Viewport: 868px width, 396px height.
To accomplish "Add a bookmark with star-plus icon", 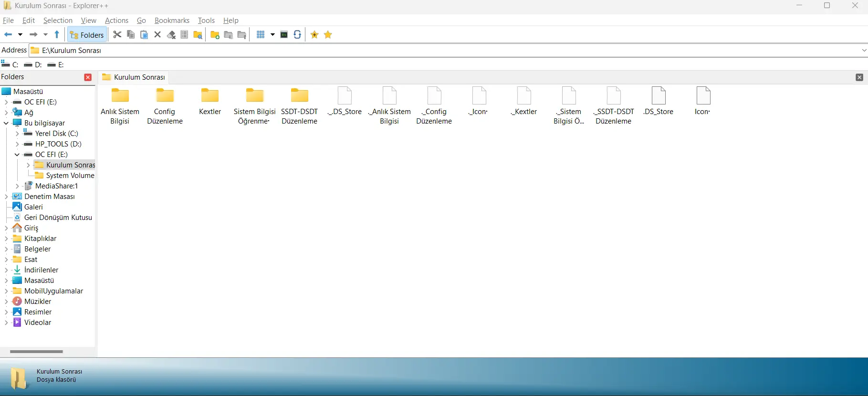I will coord(314,35).
